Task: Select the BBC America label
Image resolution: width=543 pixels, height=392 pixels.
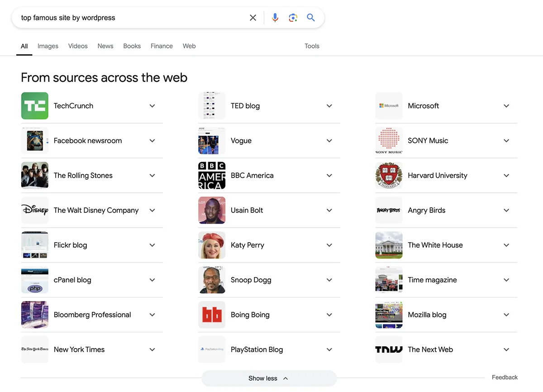Action: pos(252,176)
